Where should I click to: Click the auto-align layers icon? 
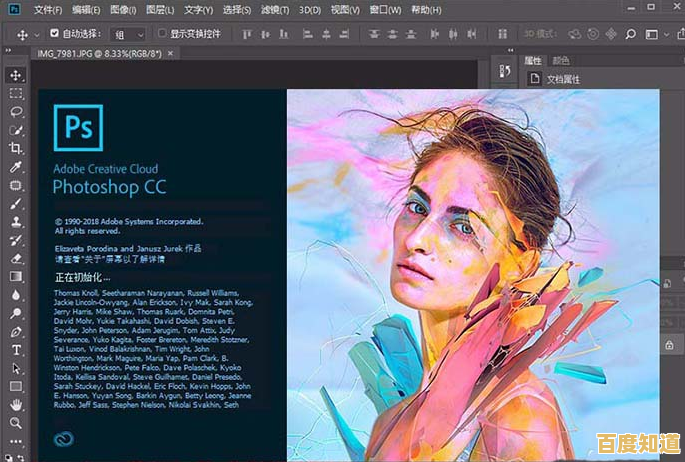click(503, 34)
